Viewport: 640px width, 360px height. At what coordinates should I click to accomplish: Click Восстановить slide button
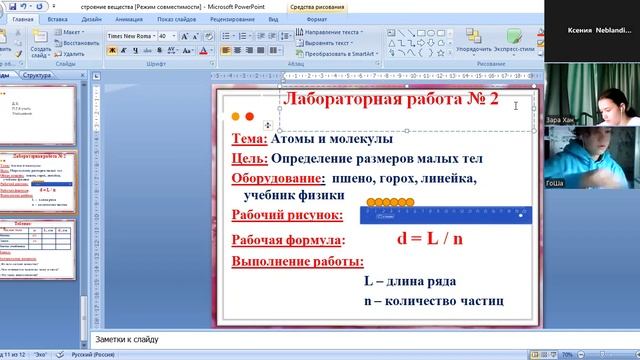click(77, 43)
